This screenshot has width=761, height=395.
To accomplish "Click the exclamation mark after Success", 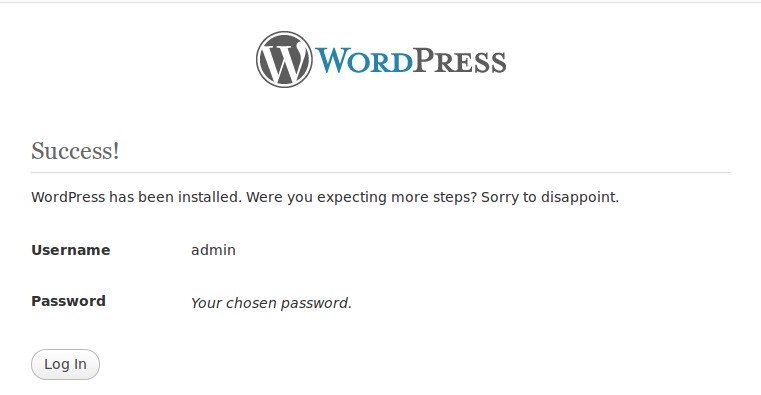I will tap(116, 150).
